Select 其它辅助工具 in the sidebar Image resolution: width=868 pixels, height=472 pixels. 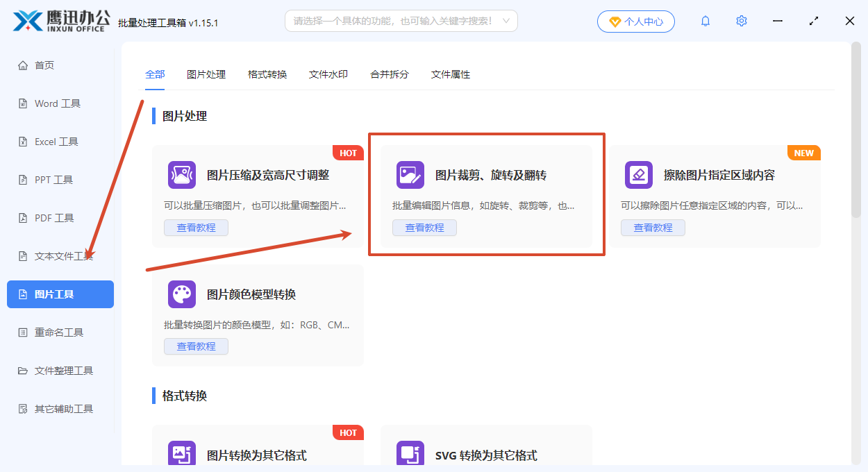pyautogui.click(x=60, y=409)
